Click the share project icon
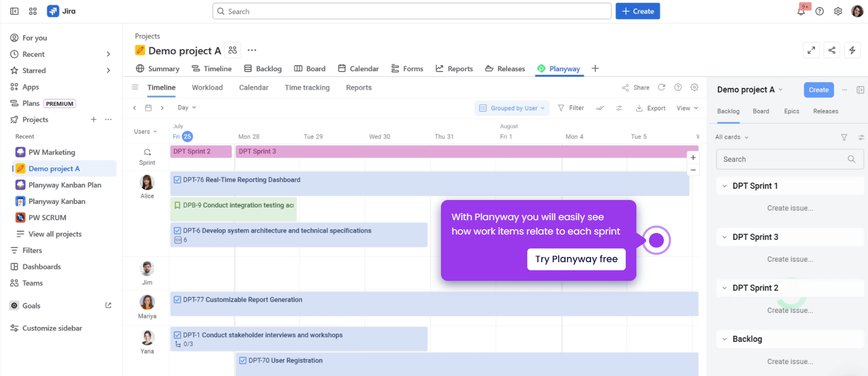This screenshot has width=868, height=376. (832, 50)
